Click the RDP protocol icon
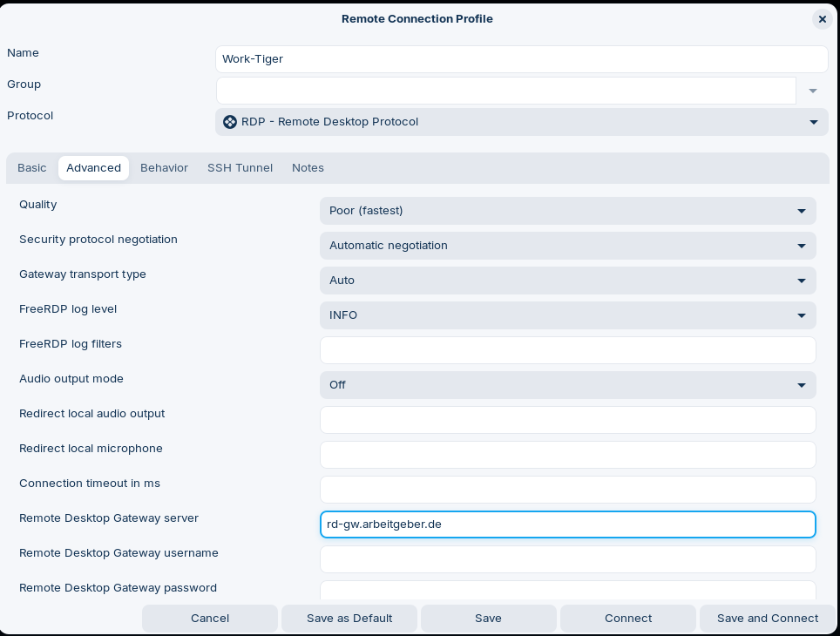Viewport: 840px width, 636px height. click(x=230, y=122)
